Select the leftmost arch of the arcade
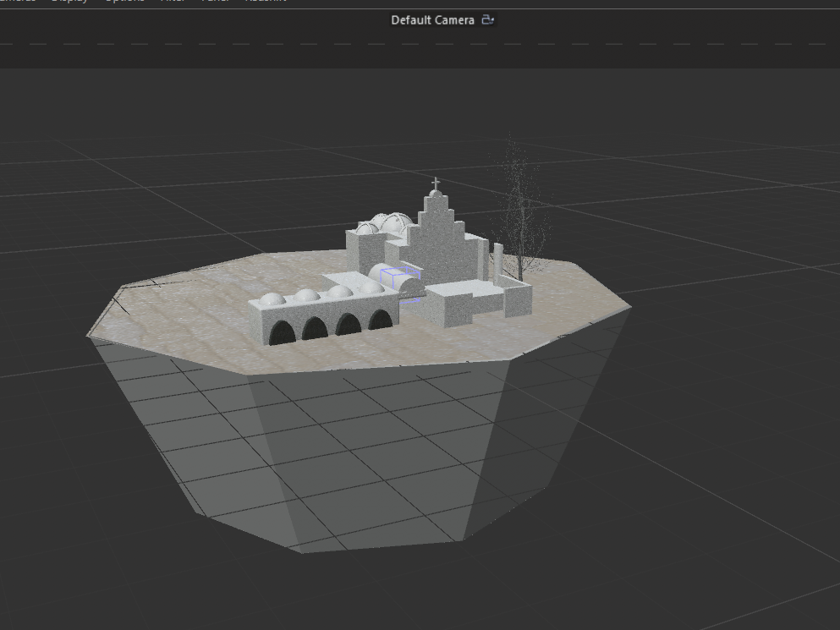 283,332
